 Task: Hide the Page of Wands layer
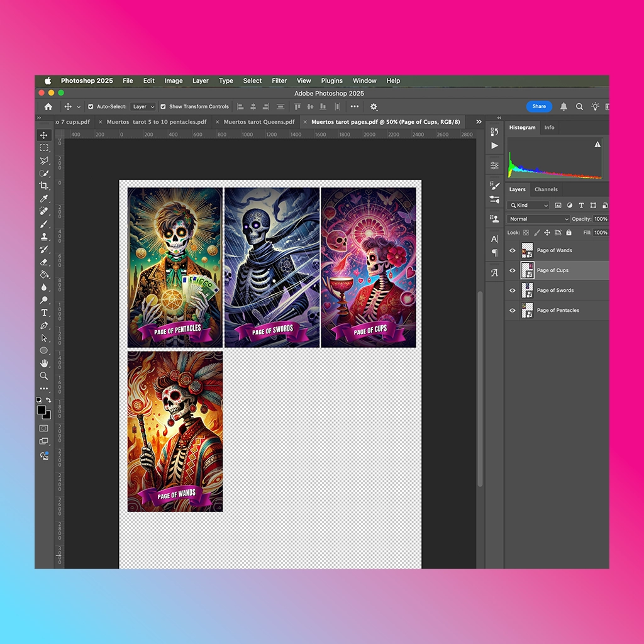[x=513, y=250]
